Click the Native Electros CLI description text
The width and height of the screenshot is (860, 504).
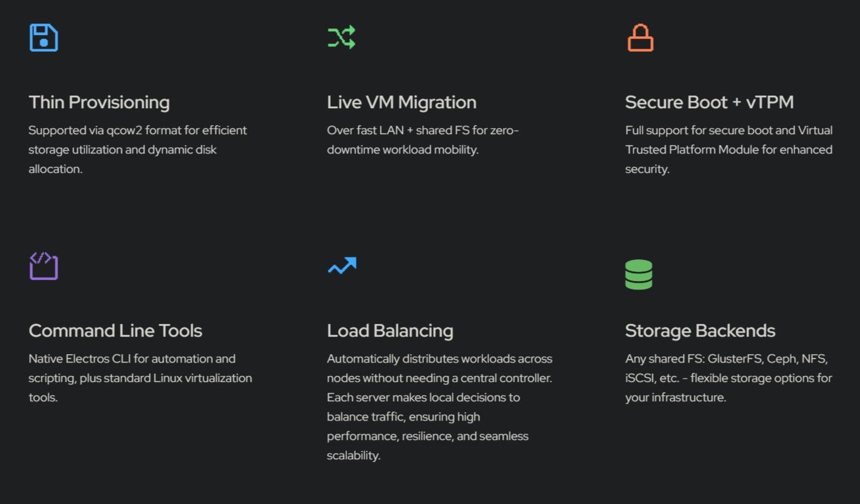pyautogui.click(x=140, y=378)
